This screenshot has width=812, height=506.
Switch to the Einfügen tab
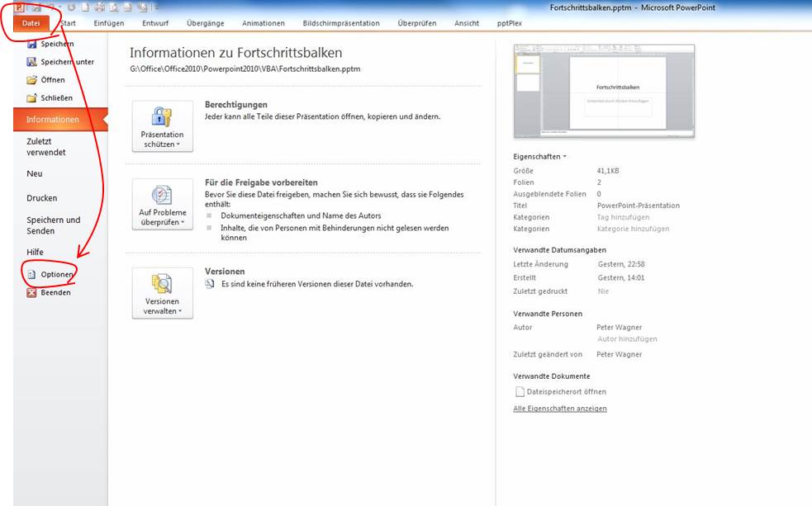(109, 23)
